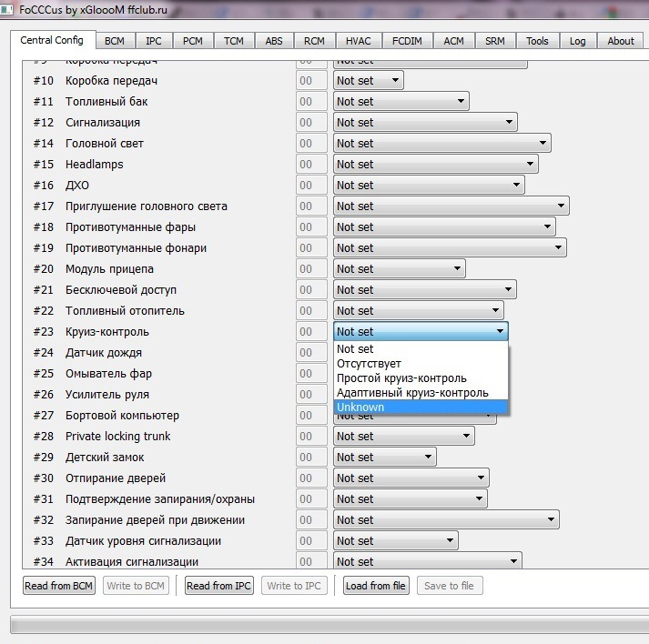Expand the #20 Модуль прицепа dropdown
The height and width of the screenshot is (644, 649).
pos(400,268)
